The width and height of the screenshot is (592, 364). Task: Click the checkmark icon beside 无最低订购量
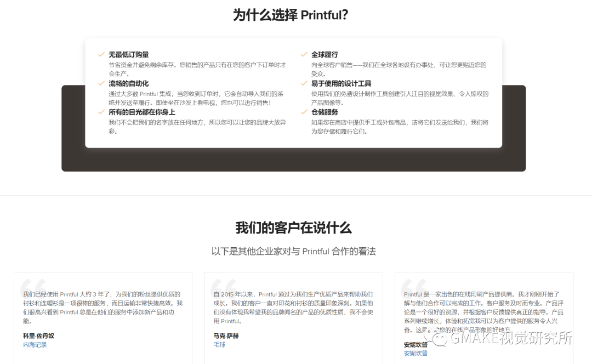coord(101,54)
